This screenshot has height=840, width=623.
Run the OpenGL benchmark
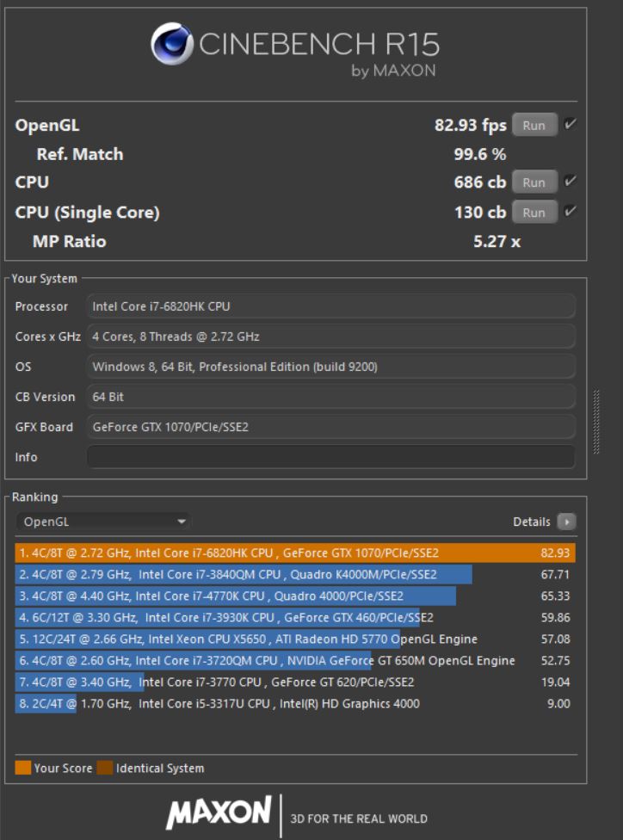[534, 125]
